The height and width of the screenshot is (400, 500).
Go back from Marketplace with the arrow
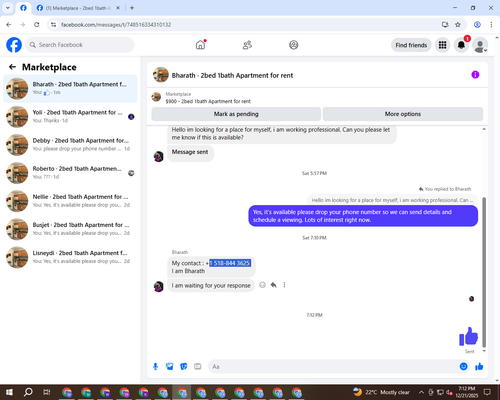click(12, 67)
